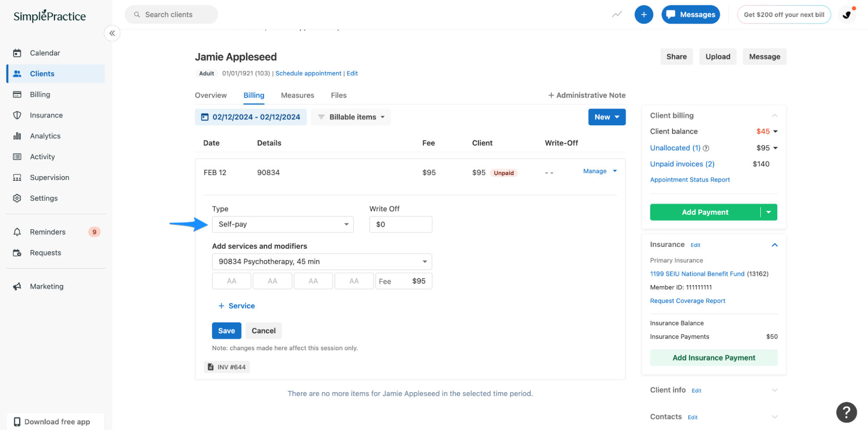Open Supervision from the sidebar
The height and width of the screenshot is (430, 868).
click(x=49, y=177)
